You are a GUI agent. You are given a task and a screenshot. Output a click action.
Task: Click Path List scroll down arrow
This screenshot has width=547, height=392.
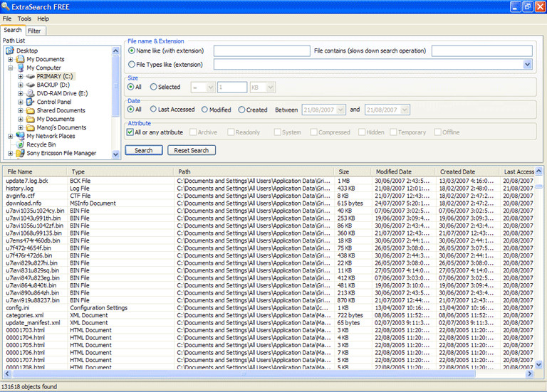pos(115,154)
